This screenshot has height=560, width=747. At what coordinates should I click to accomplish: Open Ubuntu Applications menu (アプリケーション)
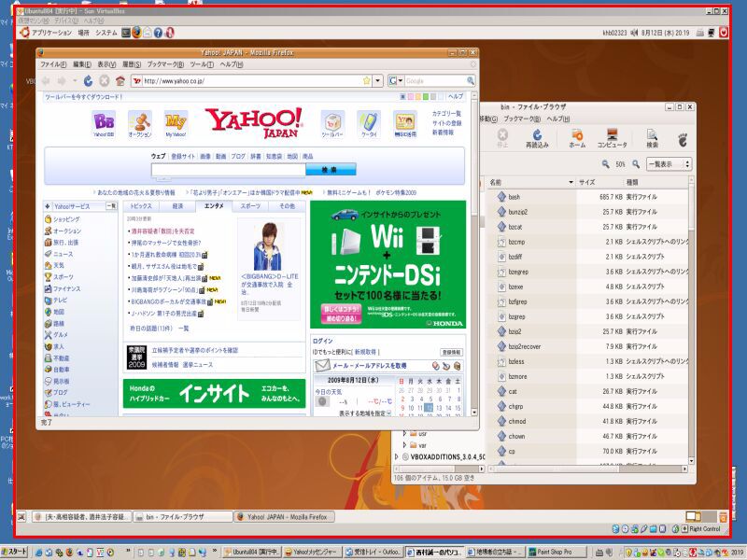pos(51,33)
